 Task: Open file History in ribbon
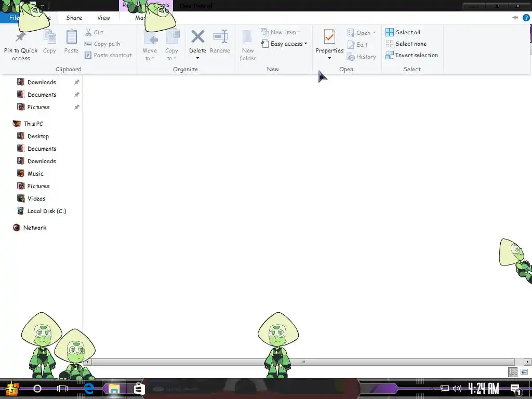pyautogui.click(x=362, y=57)
